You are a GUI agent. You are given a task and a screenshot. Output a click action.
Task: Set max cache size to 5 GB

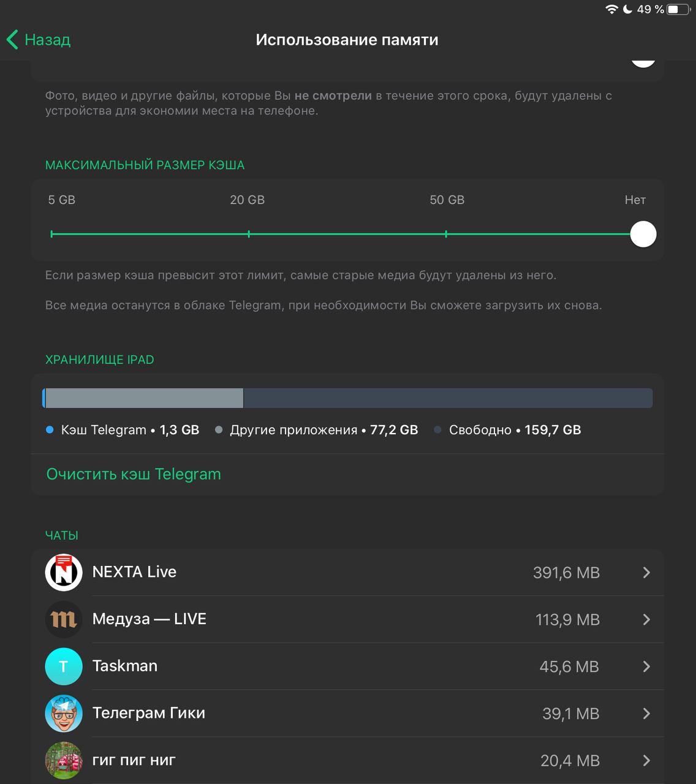52,234
